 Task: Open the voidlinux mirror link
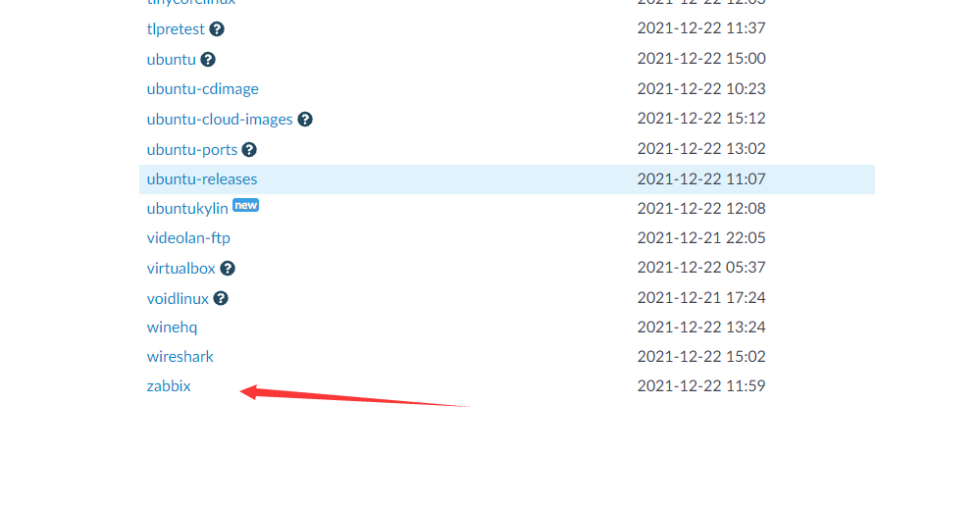click(x=178, y=299)
